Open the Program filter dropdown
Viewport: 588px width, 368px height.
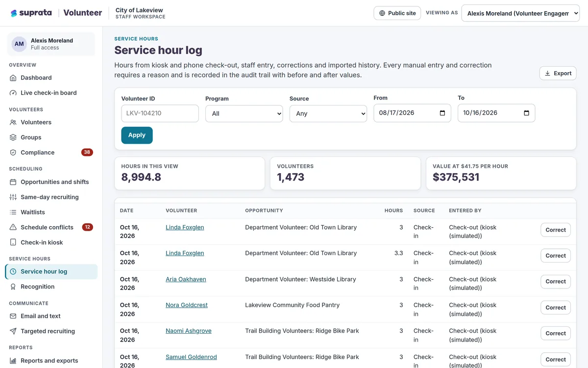tap(244, 113)
